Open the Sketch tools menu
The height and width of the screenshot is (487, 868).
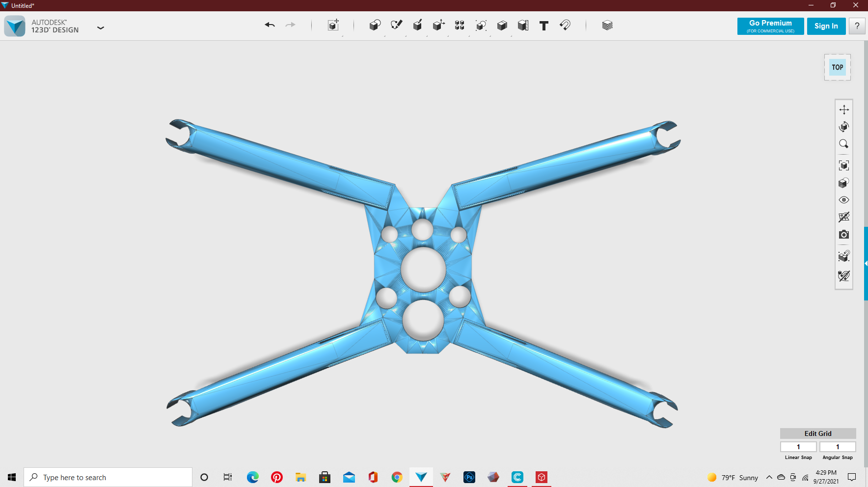396,26
